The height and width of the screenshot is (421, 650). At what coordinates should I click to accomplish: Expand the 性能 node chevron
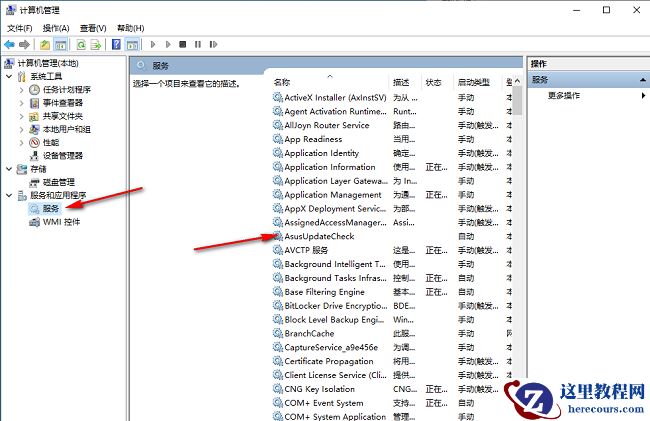22,143
